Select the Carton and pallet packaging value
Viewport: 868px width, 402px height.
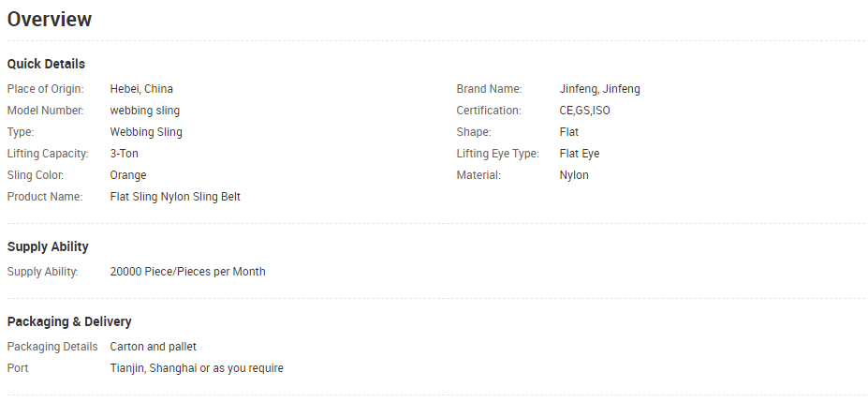(x=153, y=347)
